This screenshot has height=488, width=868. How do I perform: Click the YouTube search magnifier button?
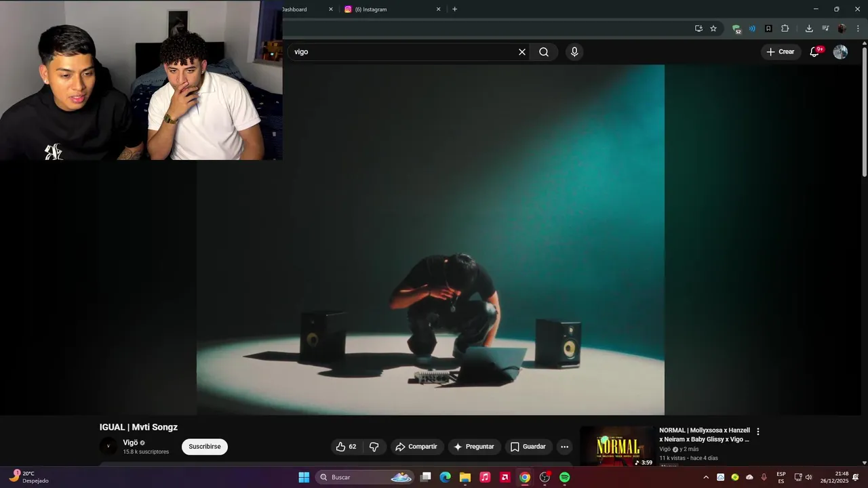tap(544, 52)
